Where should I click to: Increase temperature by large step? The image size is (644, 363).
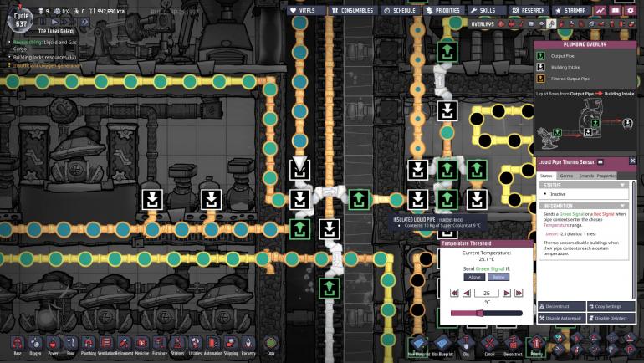(519, 293)
